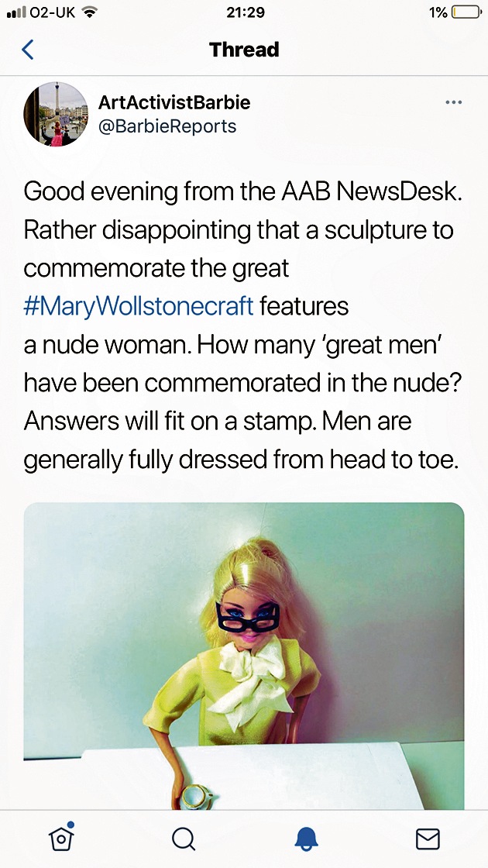Screen dimensions: 488x868
Task: Open the #MaryWollstonecraft hashtag
Action: click(x=139, y=306)
